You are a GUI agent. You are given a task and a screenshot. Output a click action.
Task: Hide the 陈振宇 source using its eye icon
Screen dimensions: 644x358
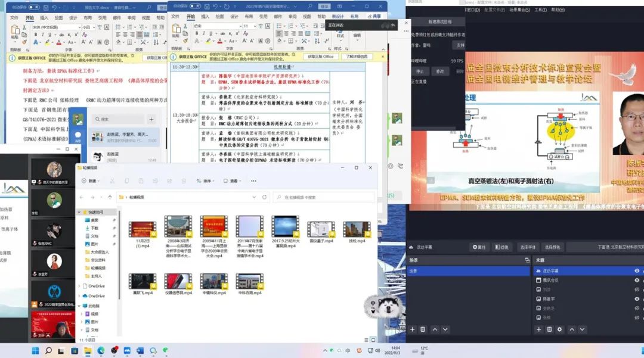[x=637, y=298]
